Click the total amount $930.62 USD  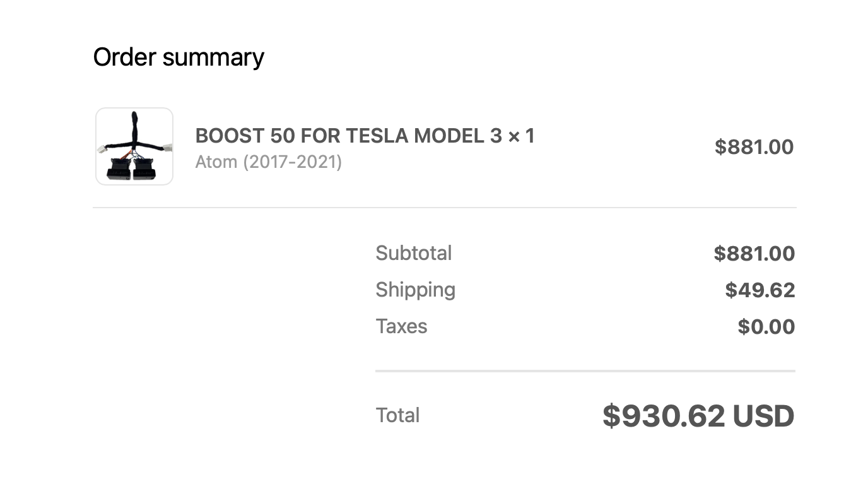click(698, 416)
